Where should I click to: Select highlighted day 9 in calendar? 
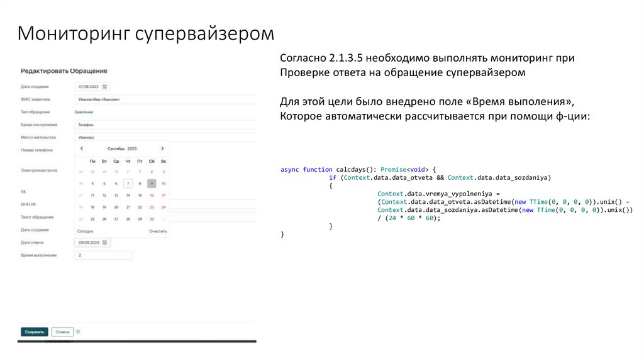[x=152, y=184]
